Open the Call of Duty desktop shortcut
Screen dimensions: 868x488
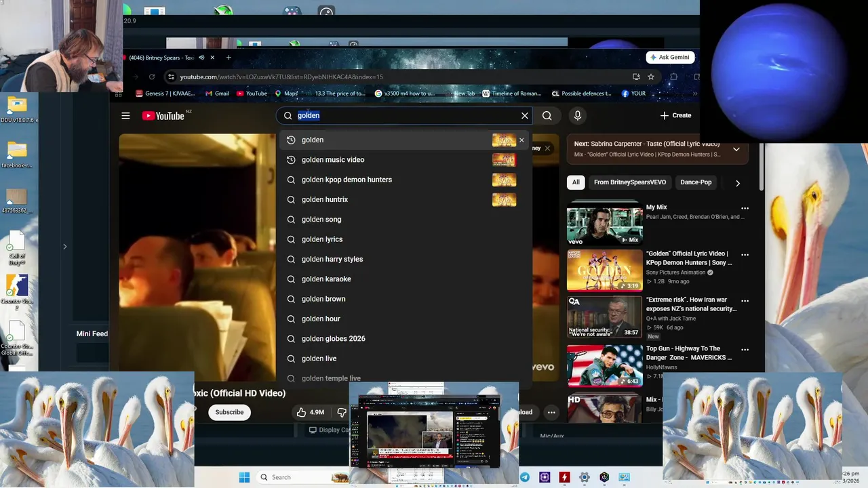click(x=17, y=248)
